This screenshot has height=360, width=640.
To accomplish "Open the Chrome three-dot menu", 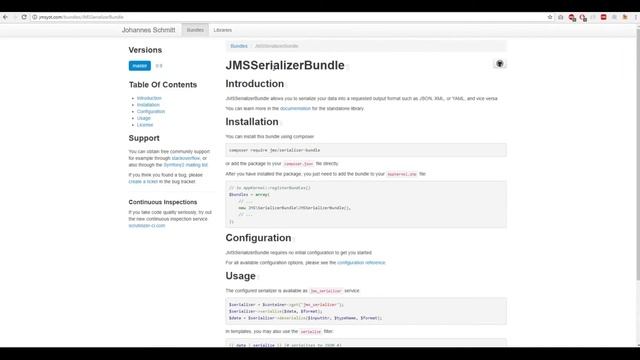I will [x=636, y=17].
